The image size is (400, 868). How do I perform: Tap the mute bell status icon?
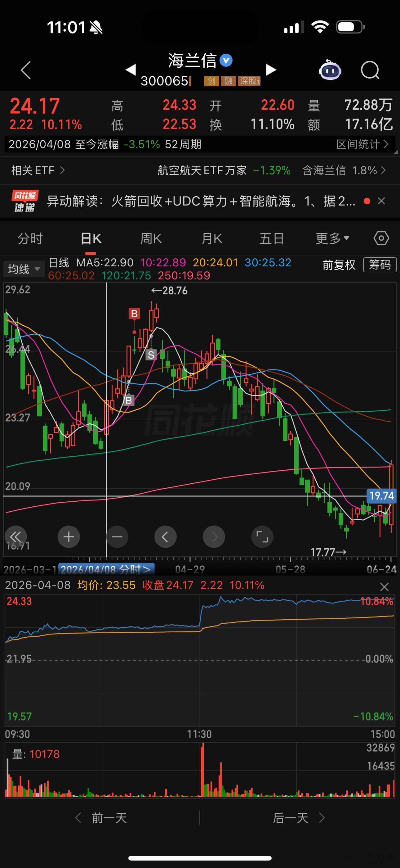point(96,27)
